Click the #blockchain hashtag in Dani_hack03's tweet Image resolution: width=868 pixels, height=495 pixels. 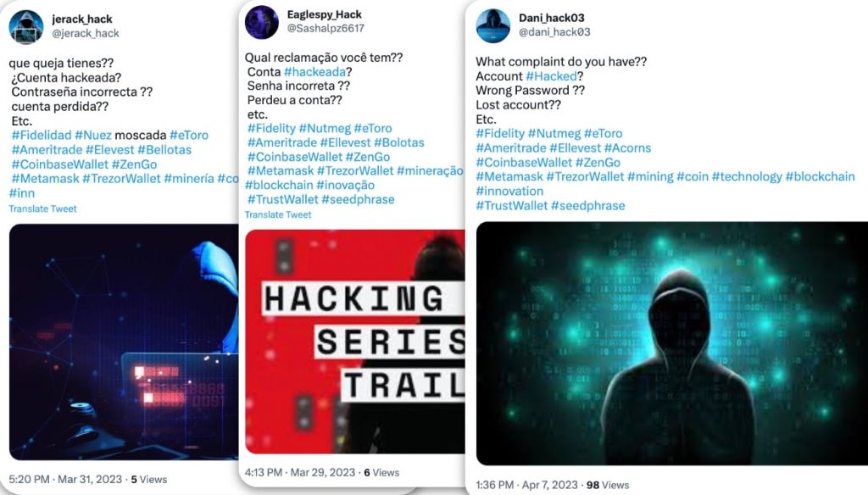point(821,175)
